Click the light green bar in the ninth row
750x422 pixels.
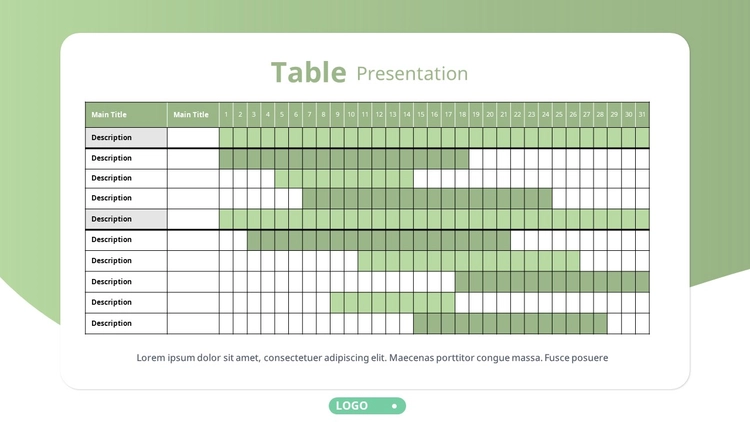click(x=393, y=302)
